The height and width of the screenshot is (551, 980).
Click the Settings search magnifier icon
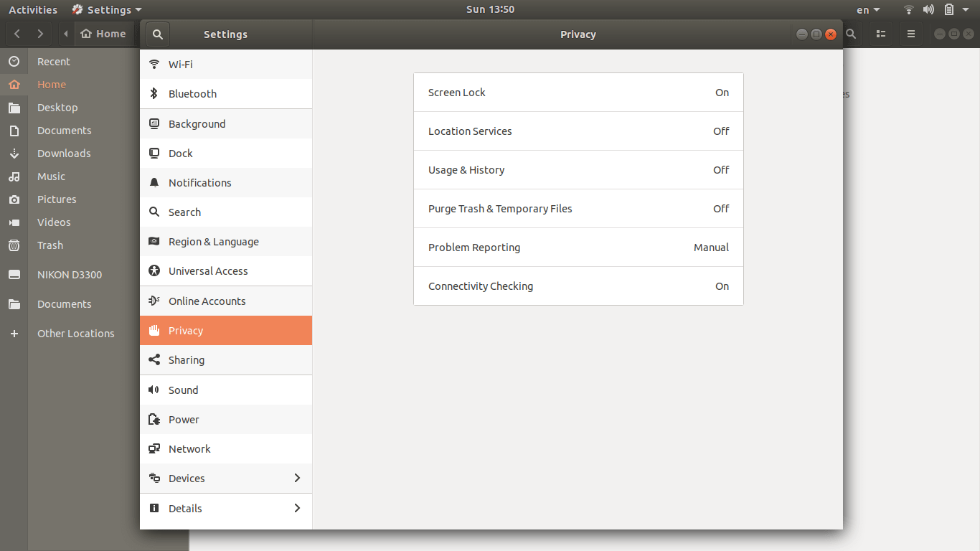[158, 34]
